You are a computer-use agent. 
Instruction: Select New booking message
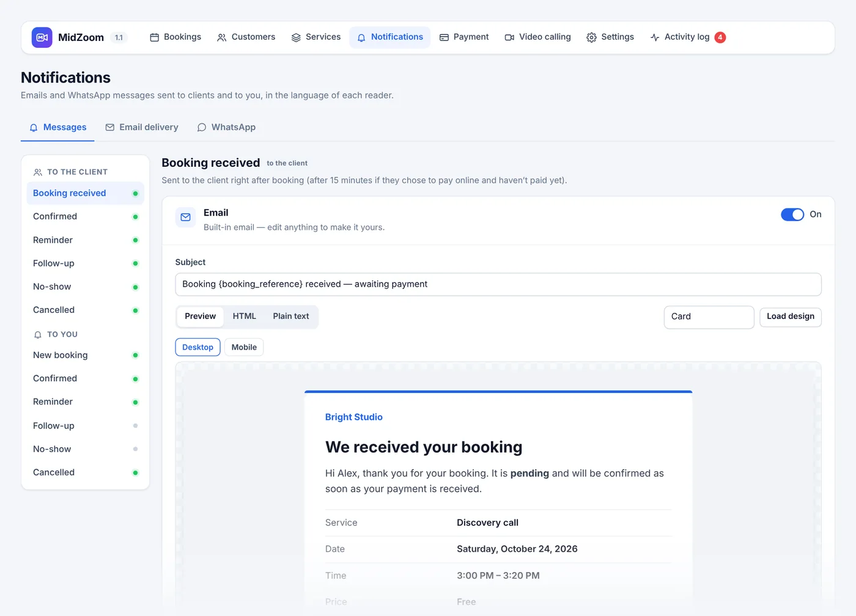coord(85,355)
